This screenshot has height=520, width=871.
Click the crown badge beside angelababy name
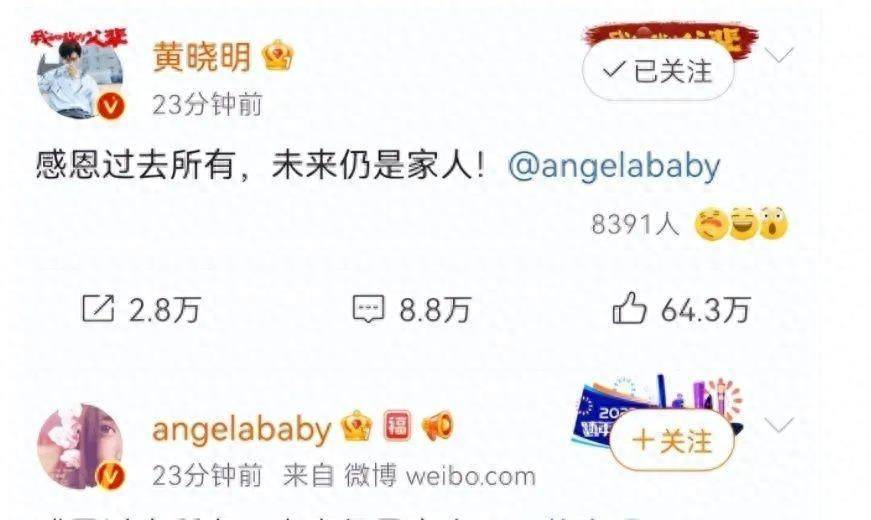coord(357,427)
